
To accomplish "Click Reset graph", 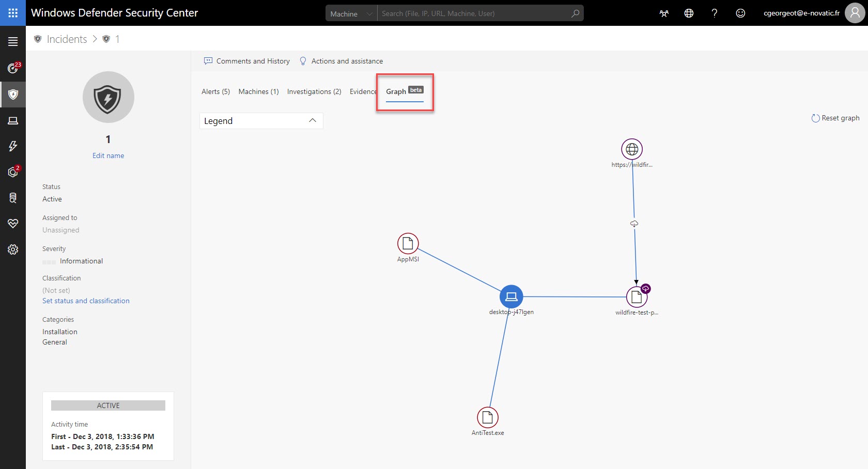I will 835,118.
